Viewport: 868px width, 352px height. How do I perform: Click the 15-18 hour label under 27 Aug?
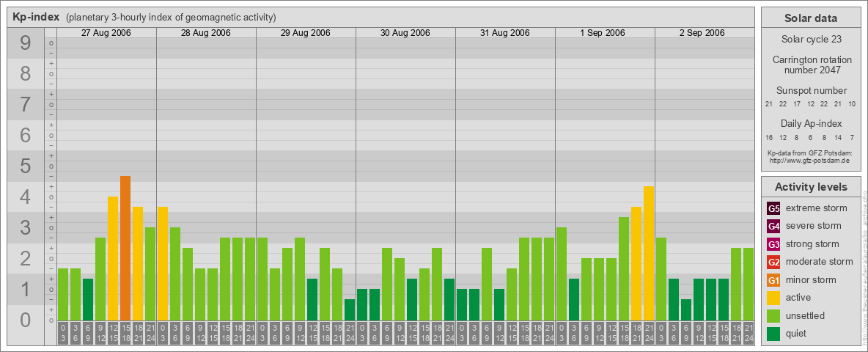pos(125,333)
